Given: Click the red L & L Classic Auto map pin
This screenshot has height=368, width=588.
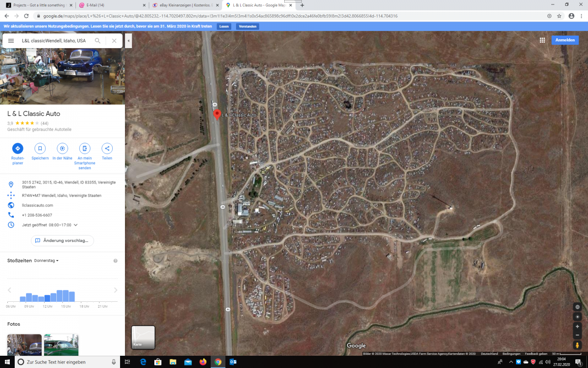Looking at the screenshot, I should (x=217, y=115).
